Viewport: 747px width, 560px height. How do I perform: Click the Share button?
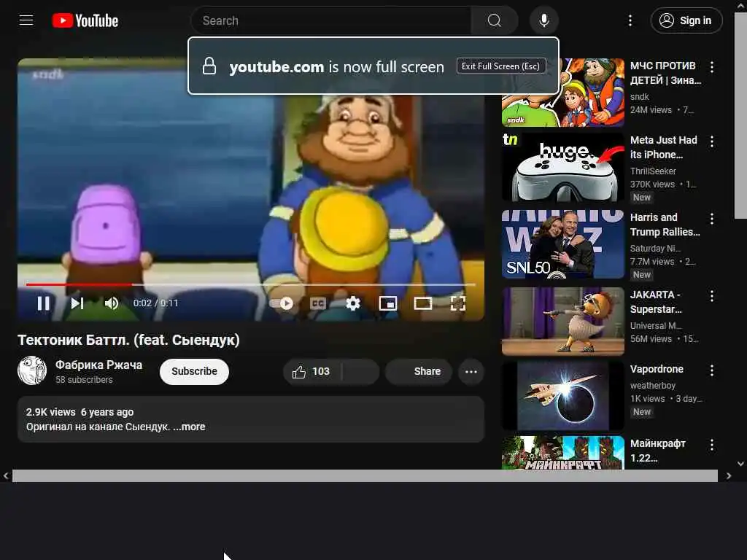click(419, 371)
